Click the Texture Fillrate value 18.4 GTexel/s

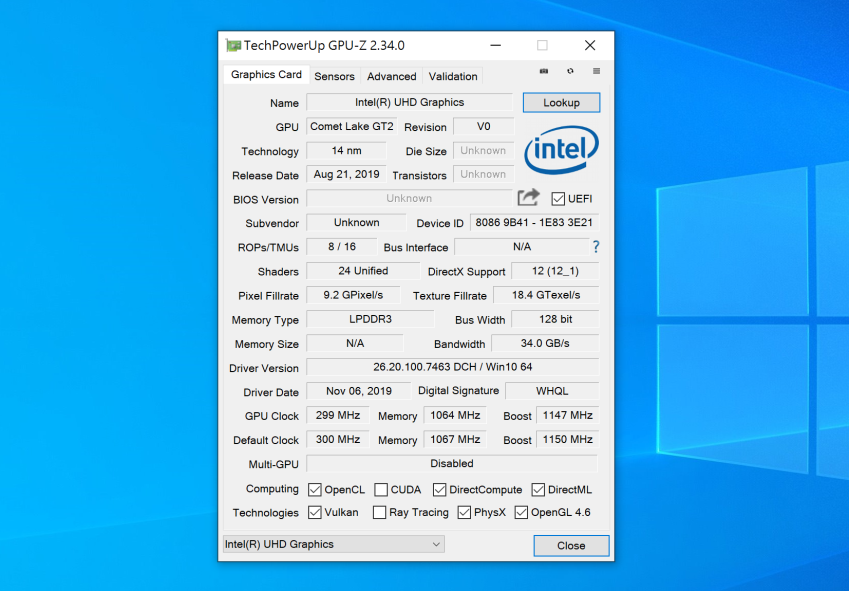coord(546,295)
